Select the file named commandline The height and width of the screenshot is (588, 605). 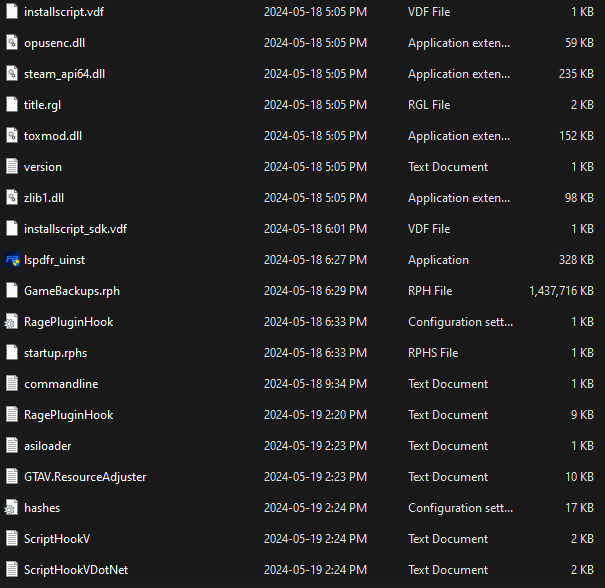pos(61,384)
